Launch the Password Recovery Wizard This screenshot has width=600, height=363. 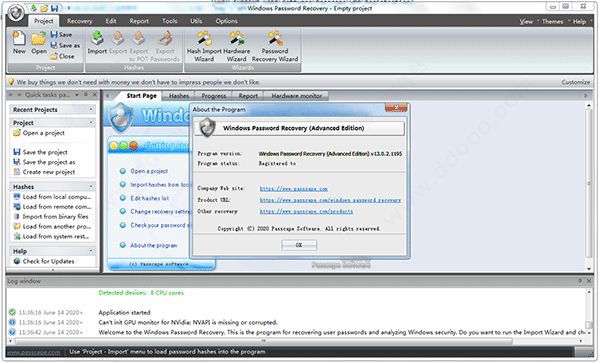coord(275,46)
